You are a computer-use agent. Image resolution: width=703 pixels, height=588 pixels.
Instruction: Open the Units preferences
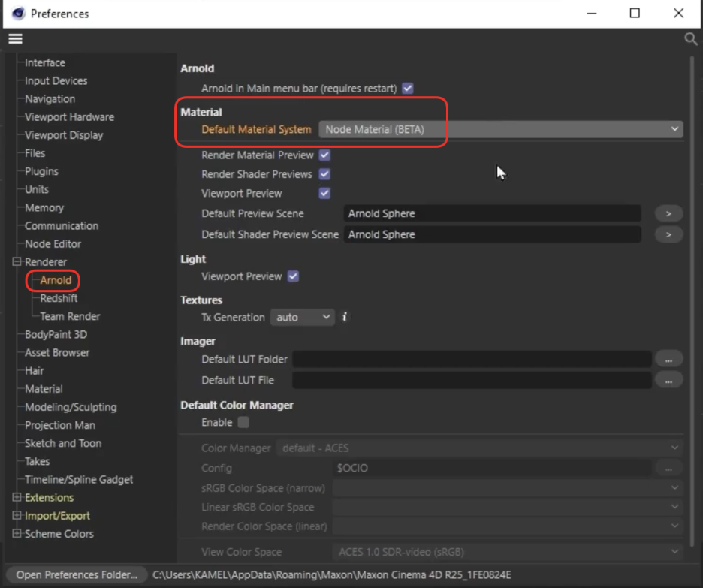coord(37,189)
